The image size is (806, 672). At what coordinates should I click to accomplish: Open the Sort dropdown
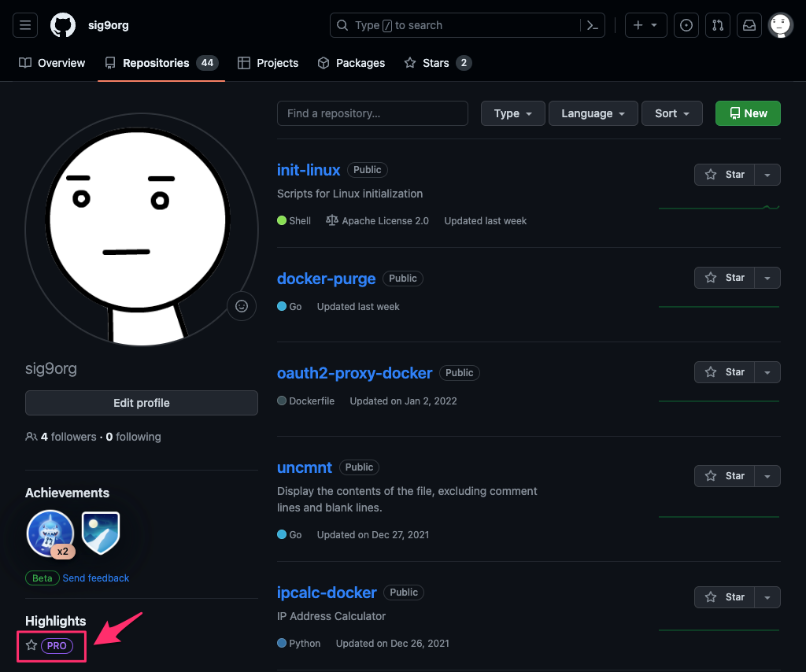[672, 113]
